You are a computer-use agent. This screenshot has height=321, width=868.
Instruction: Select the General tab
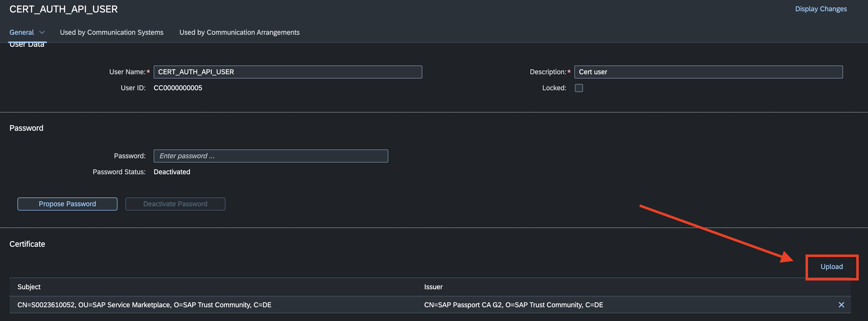click(x=21, y=32)
